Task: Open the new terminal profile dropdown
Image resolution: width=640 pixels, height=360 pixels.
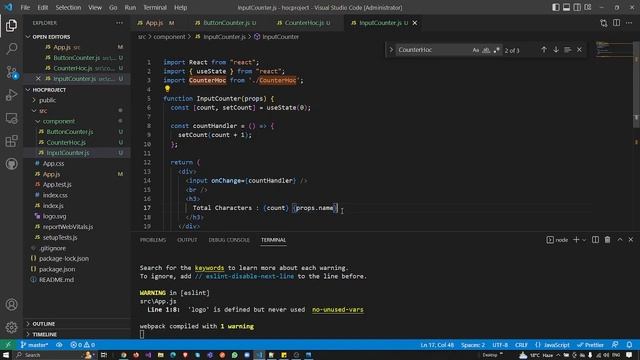Action: tap(584, 240)
